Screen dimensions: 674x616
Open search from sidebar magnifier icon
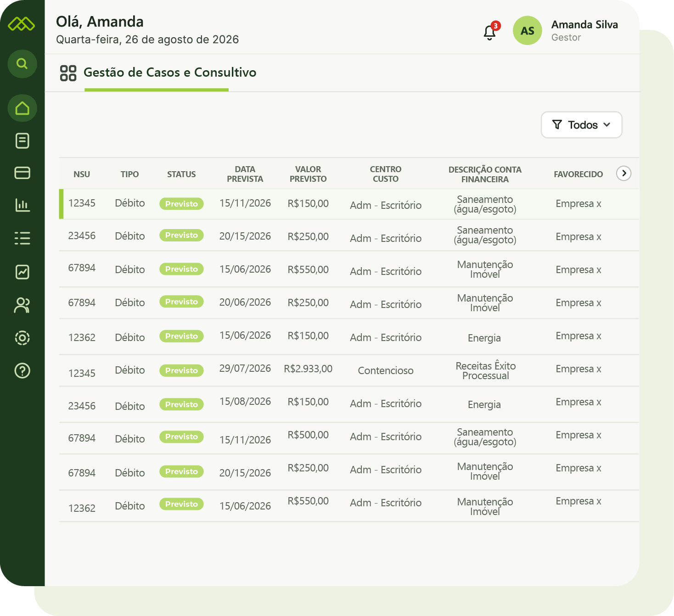pyautogui.click(x=22, y=64)
